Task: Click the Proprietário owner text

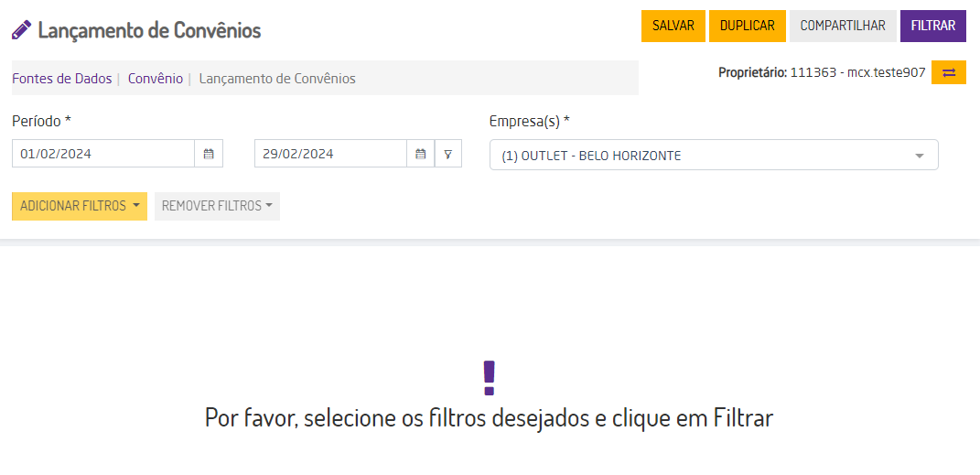Action: 822,72
